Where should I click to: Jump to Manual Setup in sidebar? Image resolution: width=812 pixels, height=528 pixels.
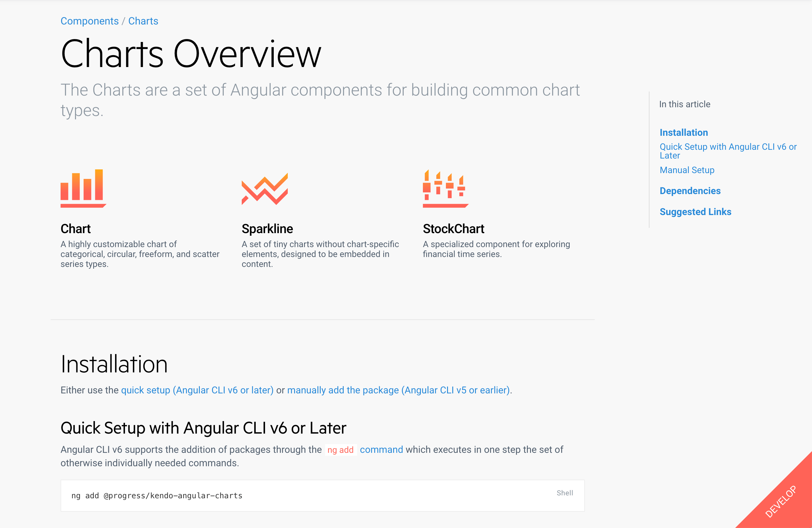[687, 170]
